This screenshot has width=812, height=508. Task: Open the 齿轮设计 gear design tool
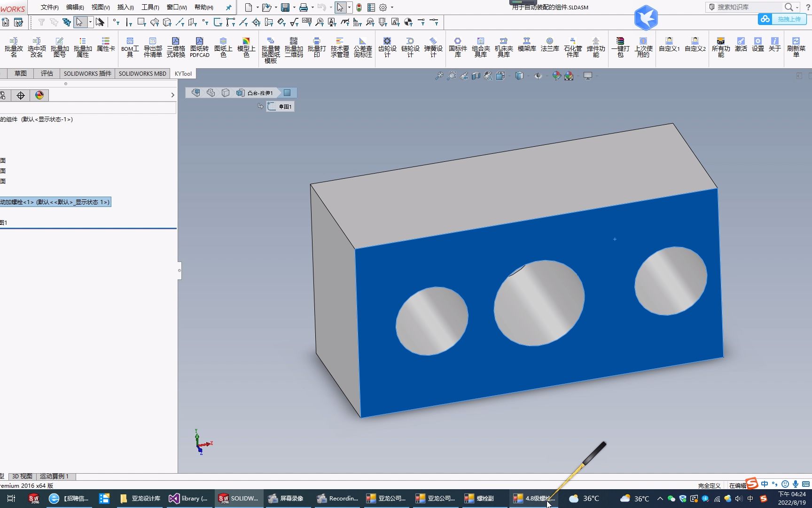tap(387, 47)
